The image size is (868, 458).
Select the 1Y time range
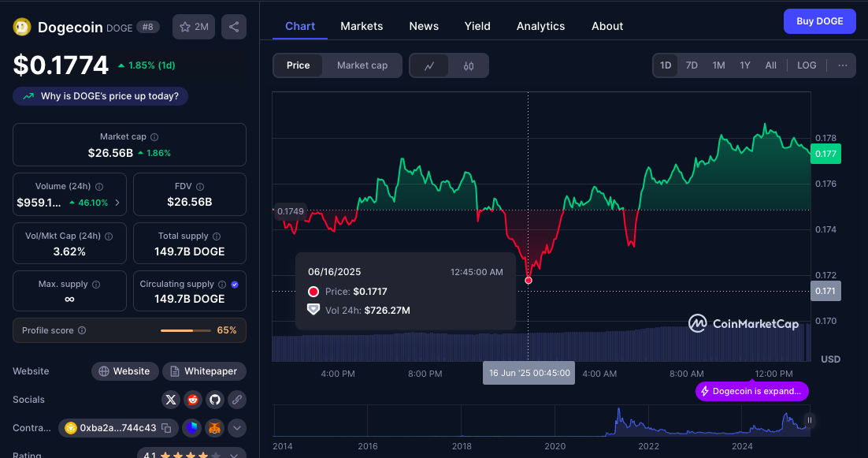(745, 65)
